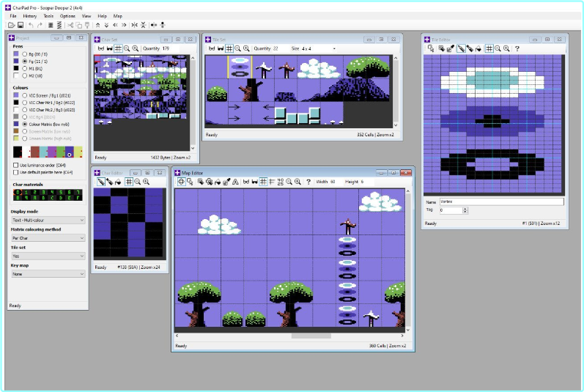The width and height of the screenshot is (584, 392).
Task: Zoom in on Map Editor window
Action: (x=297, y=182)
